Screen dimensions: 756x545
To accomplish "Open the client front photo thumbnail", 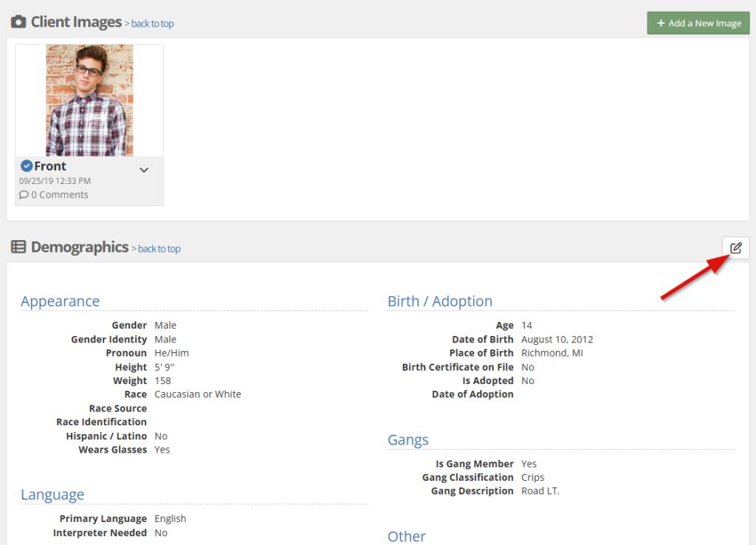I will [89, 100].
